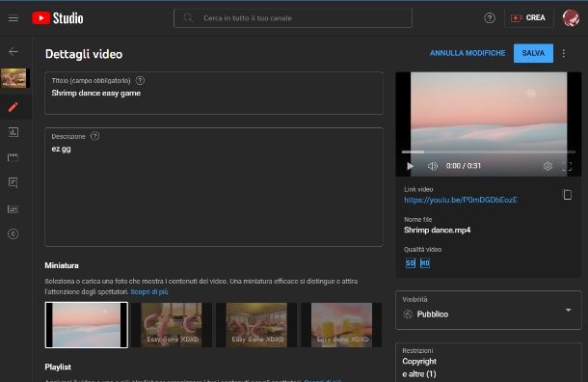This screenshot has width=588, height=382.
Task: Select the second Easy Game XDXD thumbnail
Action: (172, 325)
